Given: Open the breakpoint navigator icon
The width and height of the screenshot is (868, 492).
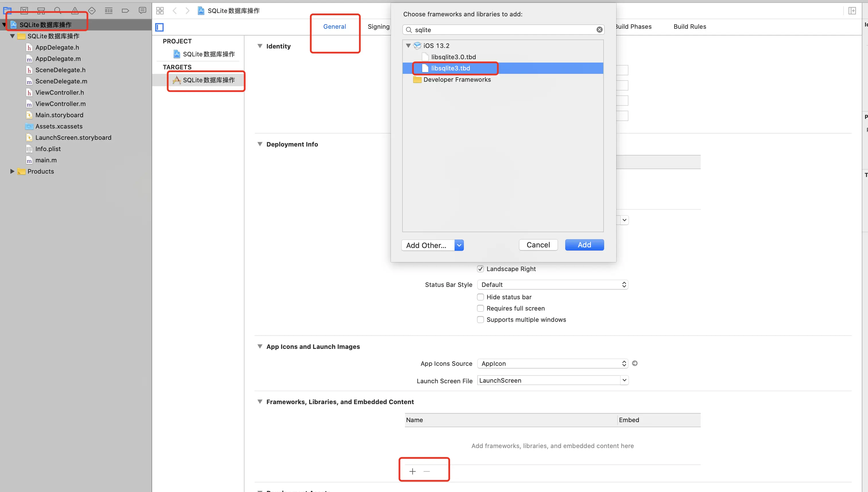Looking at the screenshot, I should [x=125, y=10].
